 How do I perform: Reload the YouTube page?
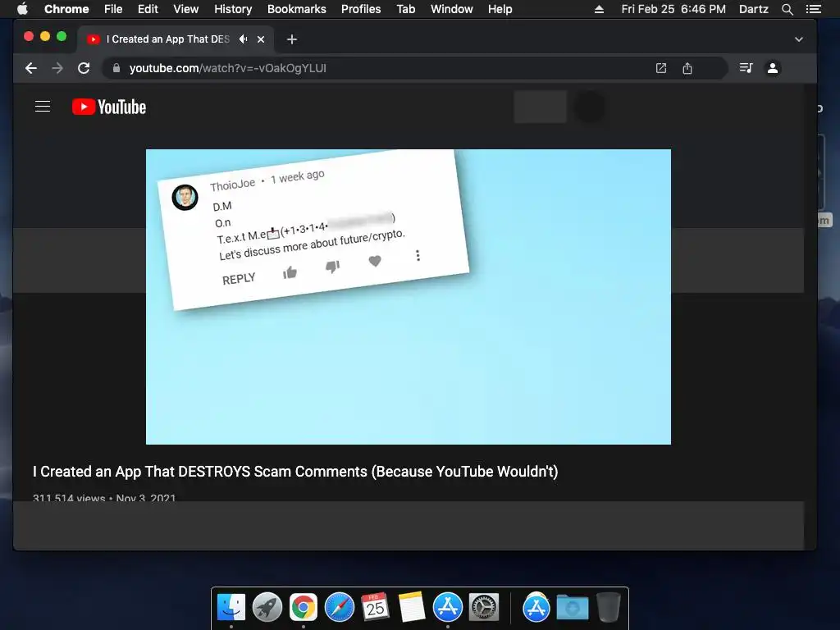coord(84,68)
